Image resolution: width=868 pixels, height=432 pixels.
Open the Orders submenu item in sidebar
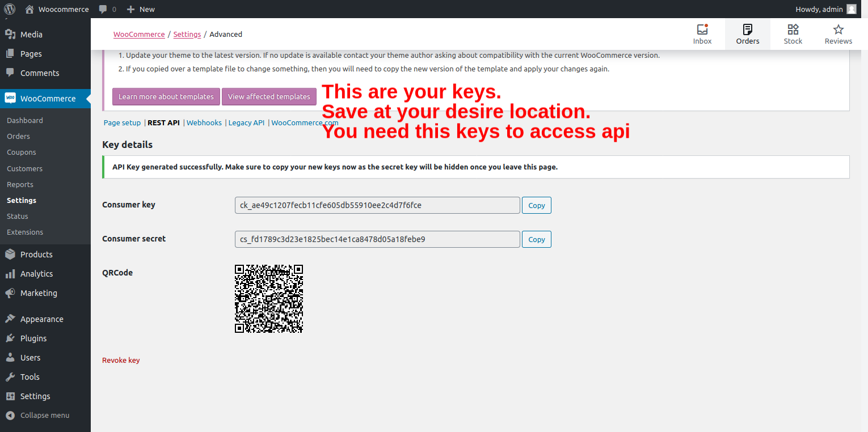(18, 136)
